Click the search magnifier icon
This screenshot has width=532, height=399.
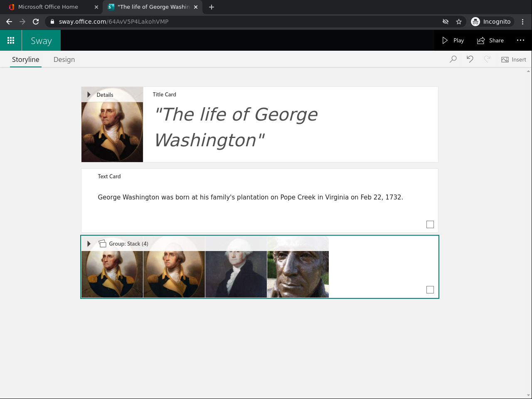point(453,59)
